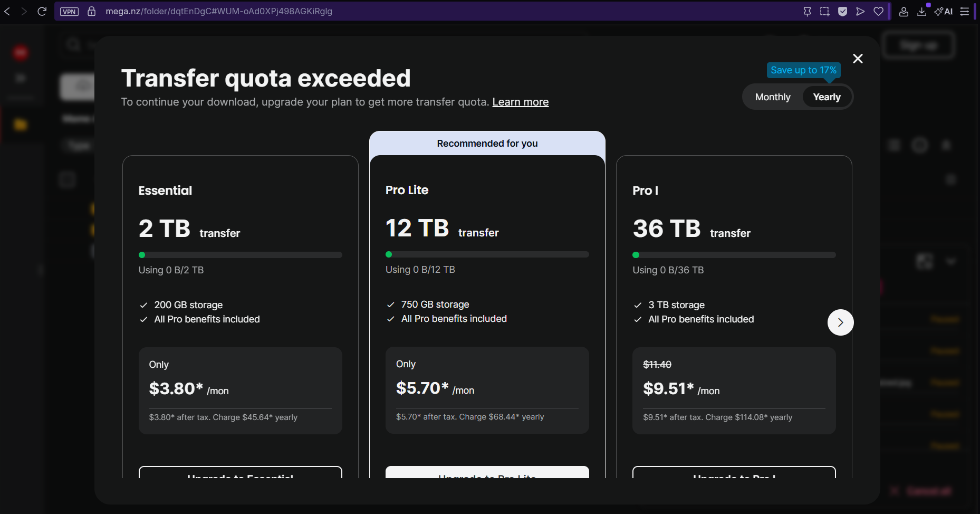Image resolution: width=980 pixels, height=514 pixels.
Task: Select the Essential plan title
Action: 165,191
